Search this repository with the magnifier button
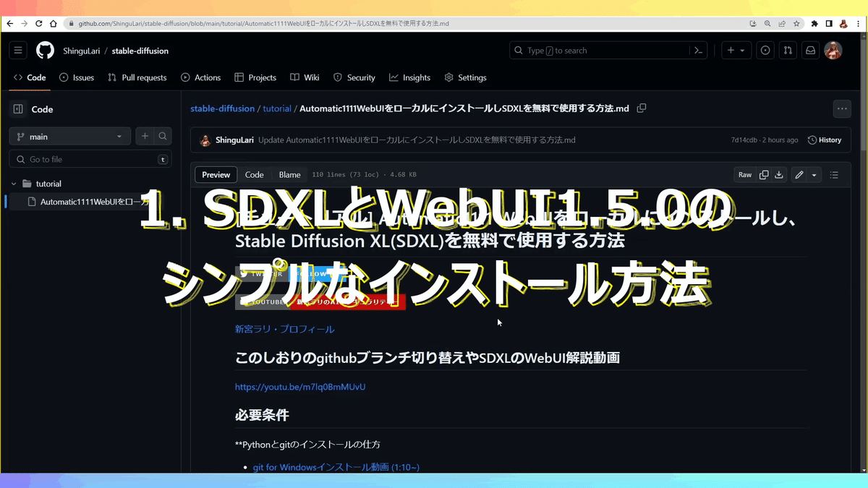The height and width of the screenshot is (488, 868). tap(163, 136)
